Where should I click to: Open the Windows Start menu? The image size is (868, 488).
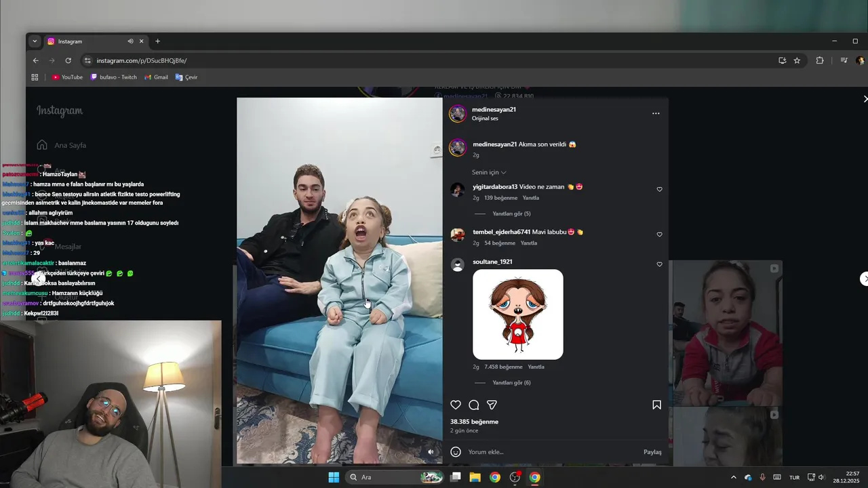point(334,477)
